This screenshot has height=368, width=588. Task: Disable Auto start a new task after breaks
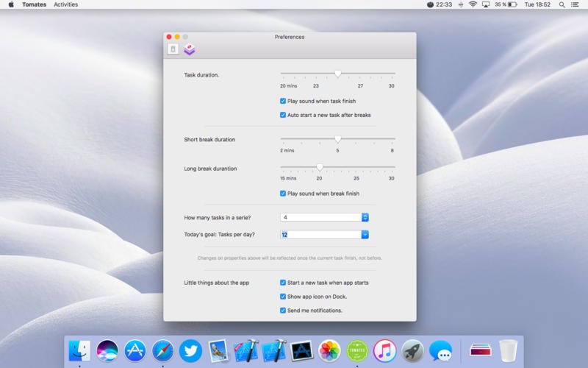(x=283, y=115)
